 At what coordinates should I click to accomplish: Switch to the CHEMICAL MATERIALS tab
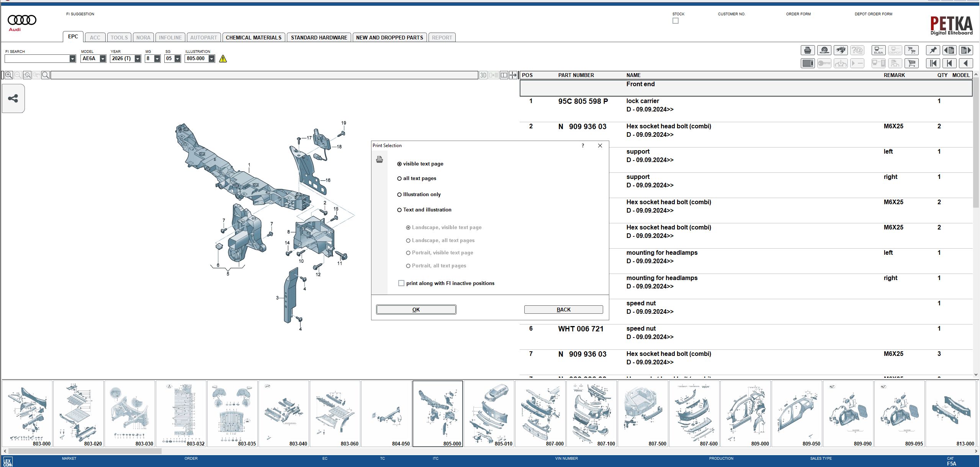tap(254, 38)
